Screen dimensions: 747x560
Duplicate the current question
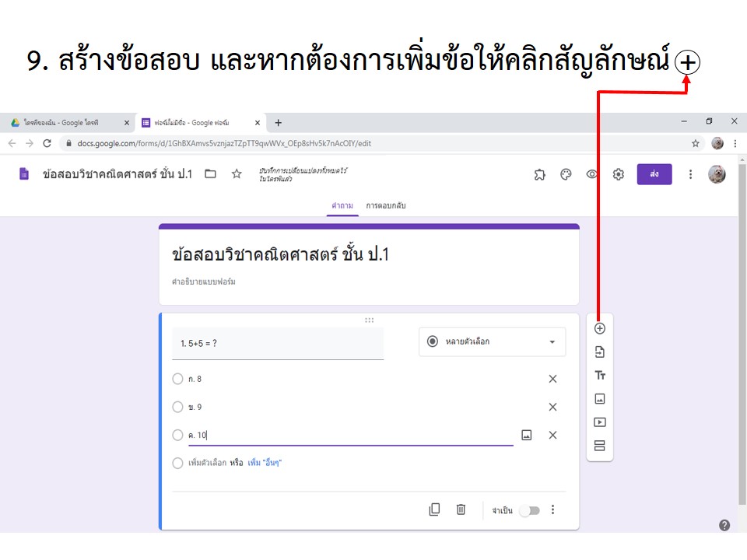(434, 509)
